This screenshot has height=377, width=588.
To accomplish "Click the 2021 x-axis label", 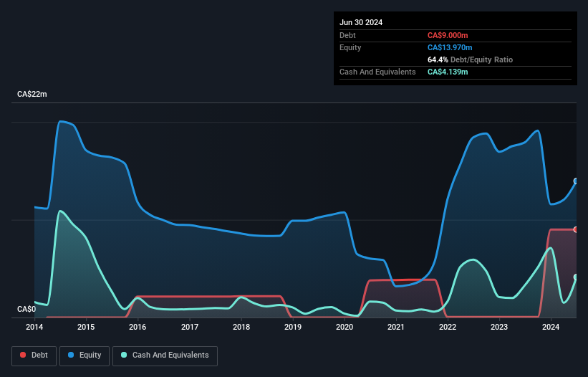I will [396, 327].
